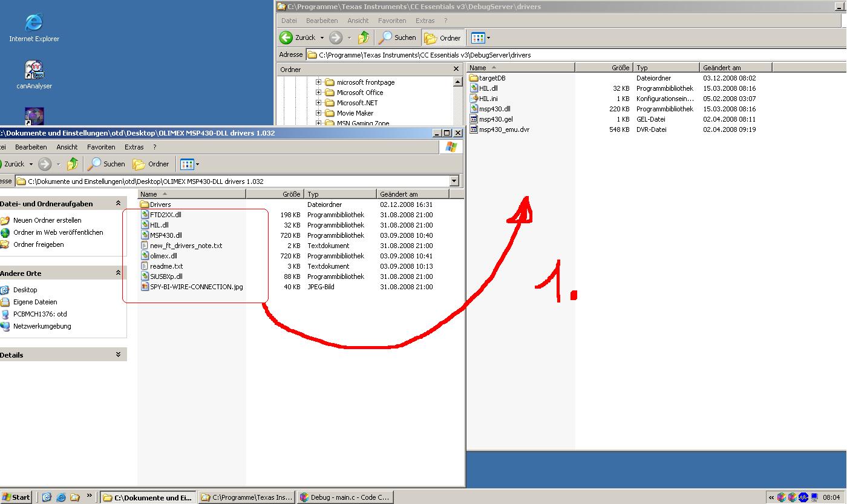The image size is (847, 504).
Task: Sort by Typ column in OLIMEX window
Action: point(340,194)
